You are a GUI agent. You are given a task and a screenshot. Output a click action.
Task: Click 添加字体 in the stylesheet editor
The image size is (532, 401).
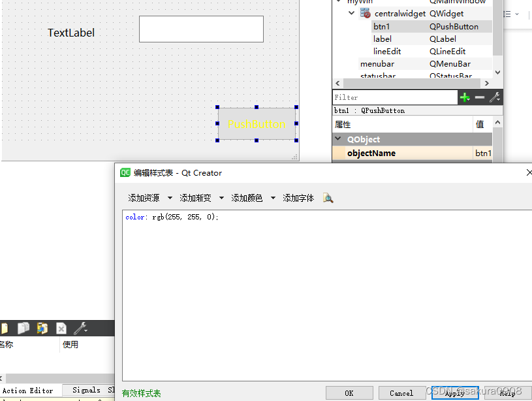(298, 198)
